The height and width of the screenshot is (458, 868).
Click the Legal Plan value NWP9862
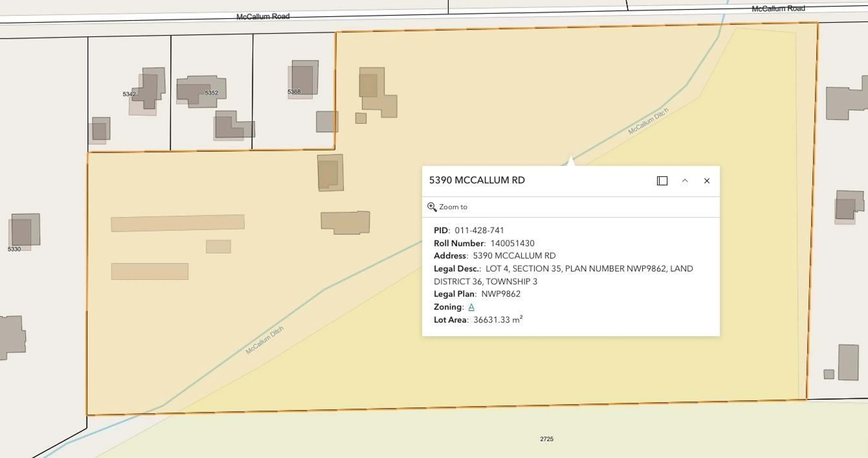[501, 294]
